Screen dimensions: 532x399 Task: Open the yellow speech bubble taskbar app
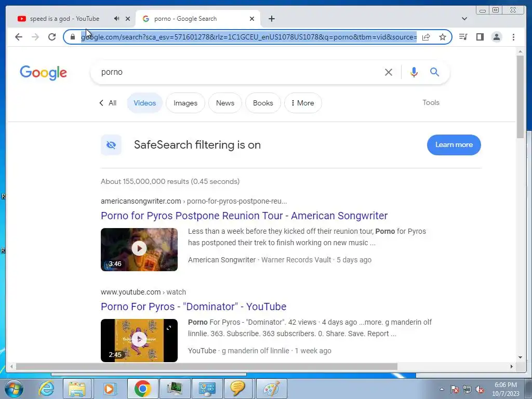[237, 389]
